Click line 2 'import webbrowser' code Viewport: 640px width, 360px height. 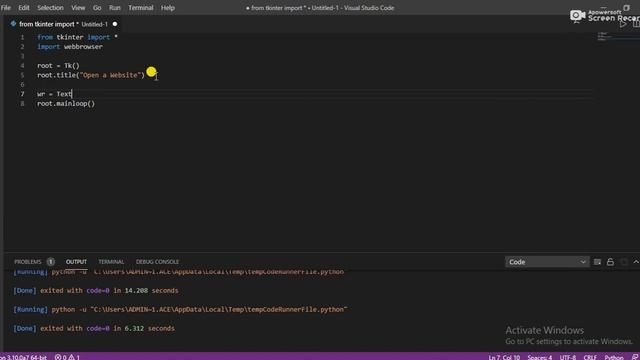70,47
